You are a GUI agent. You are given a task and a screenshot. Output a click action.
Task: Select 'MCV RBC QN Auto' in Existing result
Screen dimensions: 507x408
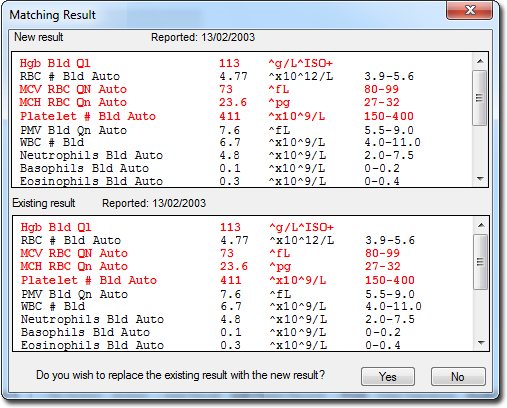(74, 253)
